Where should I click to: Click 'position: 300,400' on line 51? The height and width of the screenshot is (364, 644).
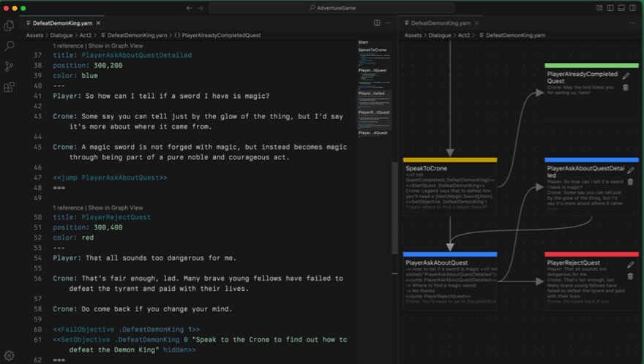88,227
